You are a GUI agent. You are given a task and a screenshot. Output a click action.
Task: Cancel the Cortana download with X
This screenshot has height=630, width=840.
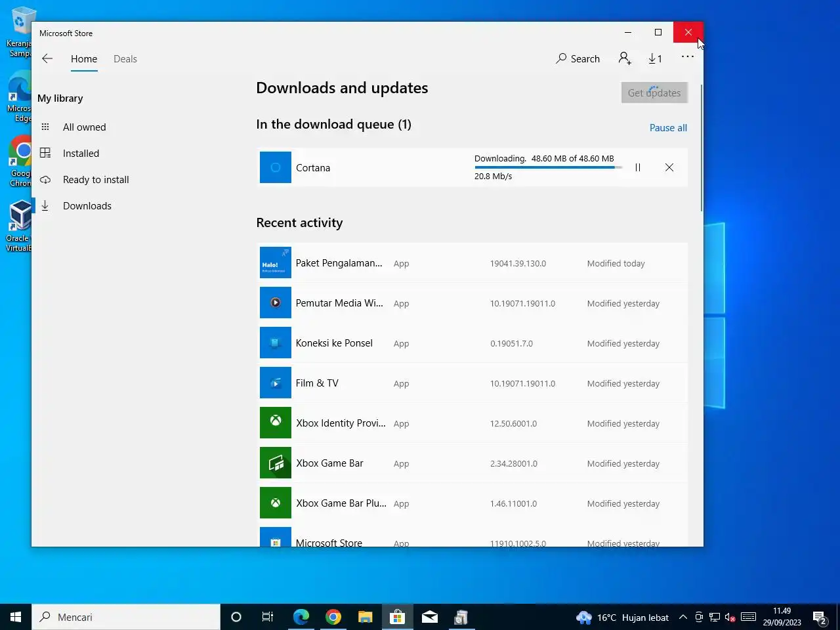pos(669,167)
